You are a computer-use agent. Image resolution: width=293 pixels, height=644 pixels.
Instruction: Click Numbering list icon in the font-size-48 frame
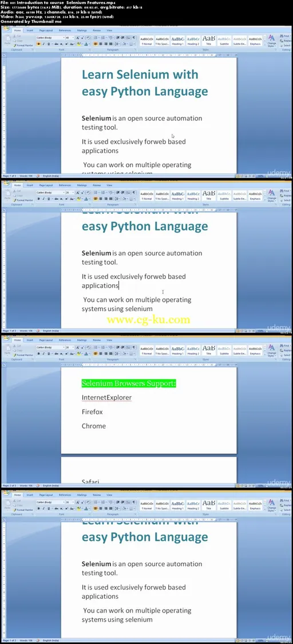point(103,38)
